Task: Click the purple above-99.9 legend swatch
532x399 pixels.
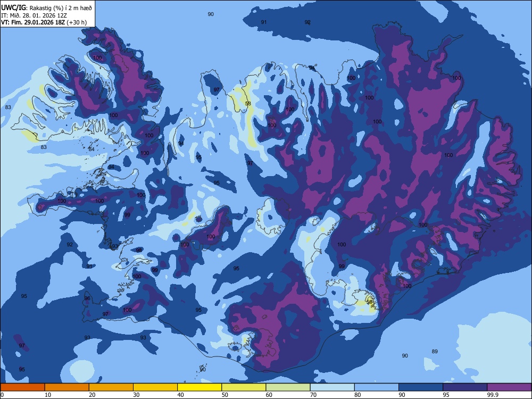Action: click(509, 387)
